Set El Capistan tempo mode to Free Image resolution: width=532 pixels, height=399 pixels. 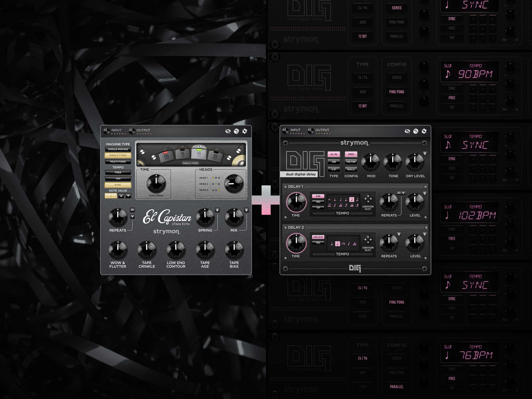click(118, 172)
